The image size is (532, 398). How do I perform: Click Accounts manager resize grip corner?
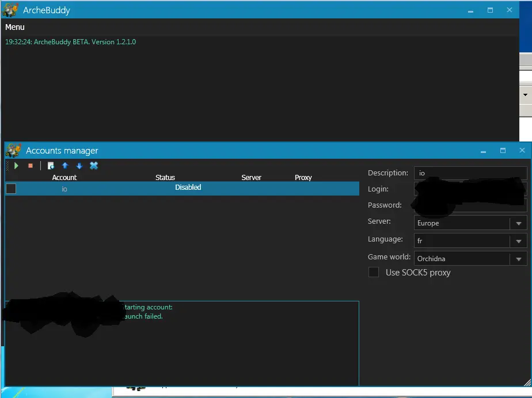tap(527, 382)
